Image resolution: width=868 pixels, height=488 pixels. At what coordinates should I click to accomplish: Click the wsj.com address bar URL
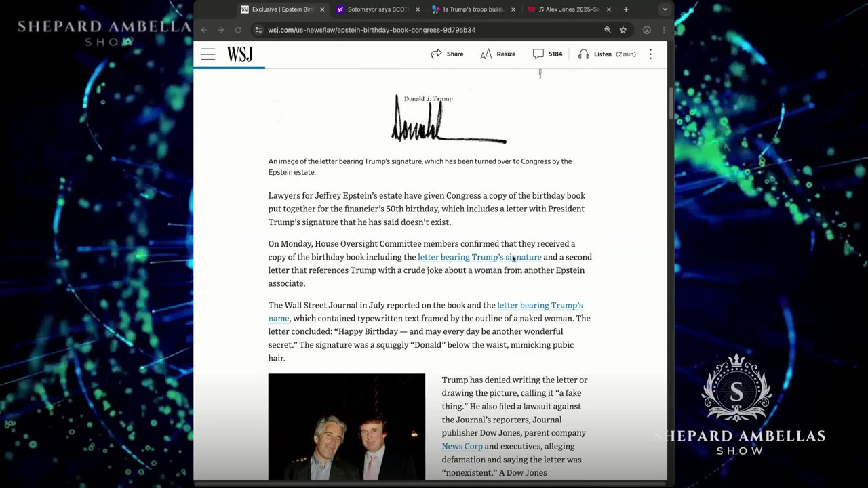[372, 30]
